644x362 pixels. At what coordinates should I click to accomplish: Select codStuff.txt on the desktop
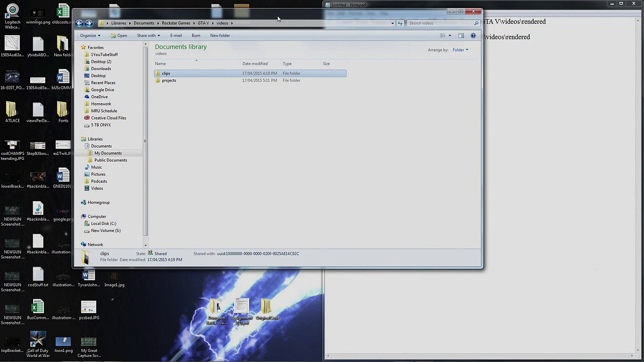(38, 278)
